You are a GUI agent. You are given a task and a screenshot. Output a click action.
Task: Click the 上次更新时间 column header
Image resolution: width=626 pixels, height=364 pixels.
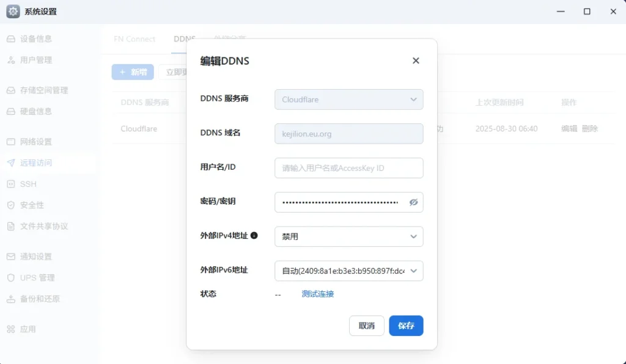[x=499, y=103]
